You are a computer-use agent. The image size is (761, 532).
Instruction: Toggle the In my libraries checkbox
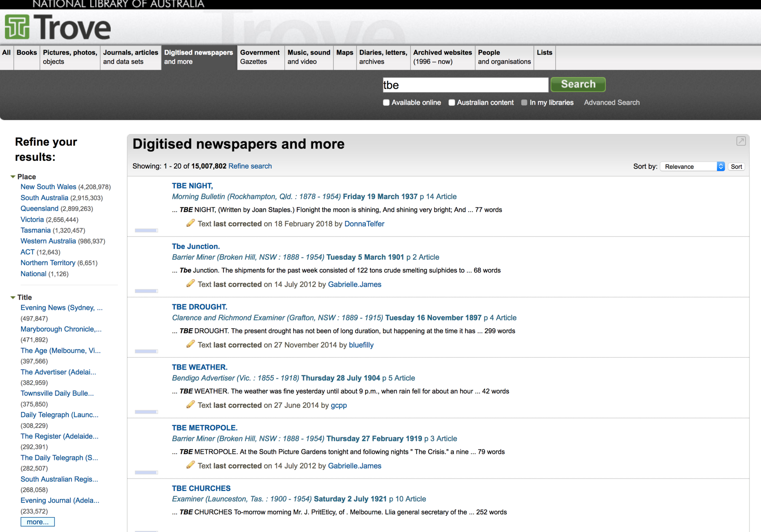524,102
